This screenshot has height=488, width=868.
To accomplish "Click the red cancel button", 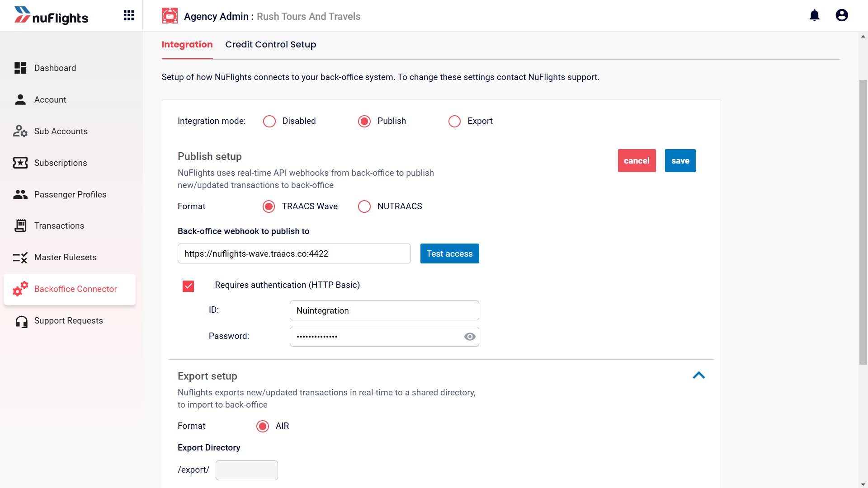I will (x=637, y=160).
